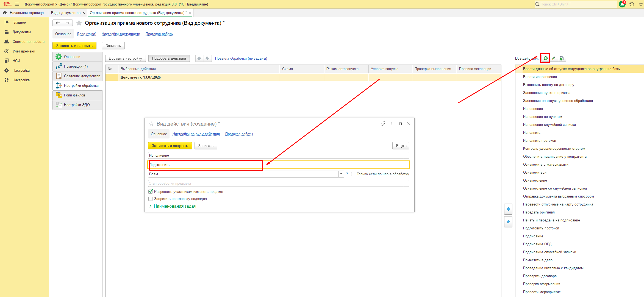Click Добавить настройку button

(126, 58)
